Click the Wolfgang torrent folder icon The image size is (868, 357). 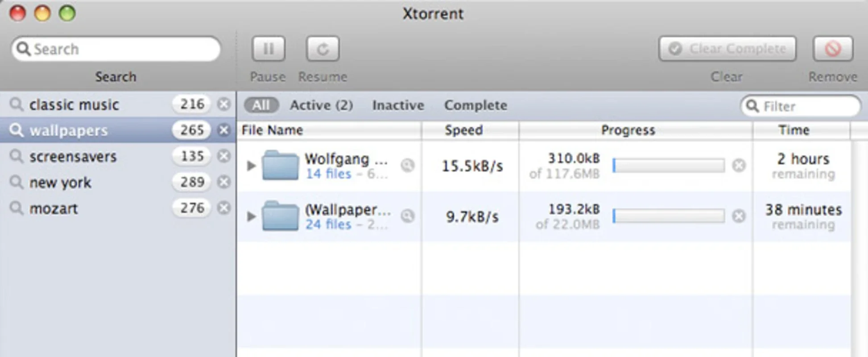click(x=280, y=165)
